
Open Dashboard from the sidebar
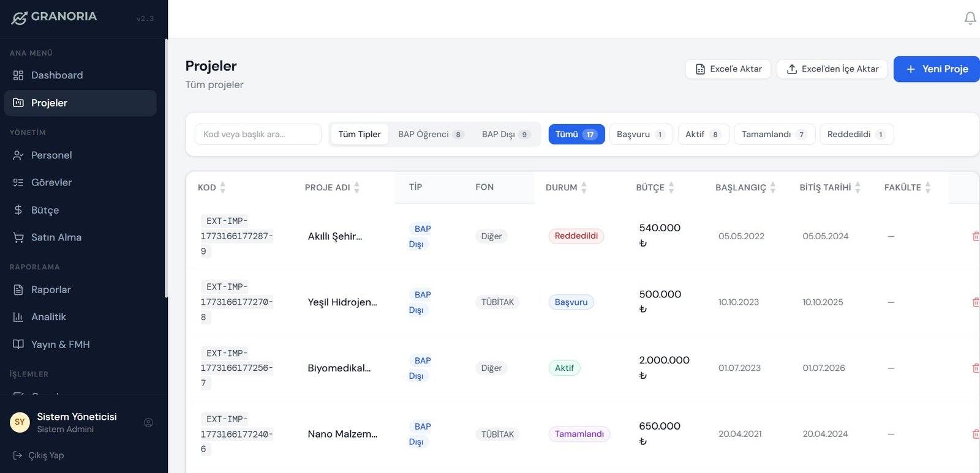(56, 75)
